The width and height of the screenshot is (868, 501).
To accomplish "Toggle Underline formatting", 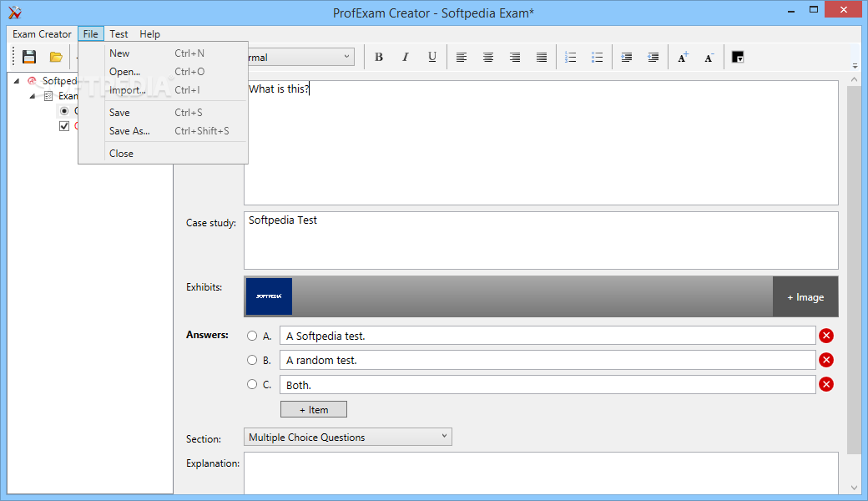I will pos(432,57).
